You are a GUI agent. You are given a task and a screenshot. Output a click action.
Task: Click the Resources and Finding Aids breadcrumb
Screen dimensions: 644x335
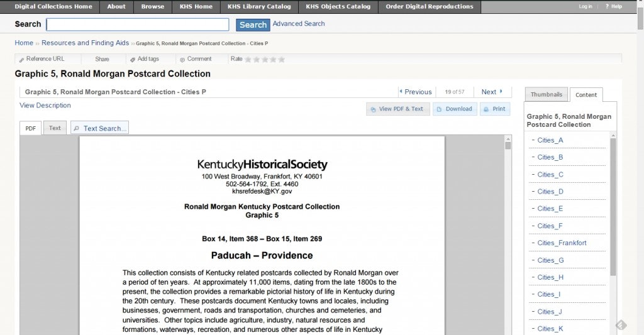[x=85, y=43]
